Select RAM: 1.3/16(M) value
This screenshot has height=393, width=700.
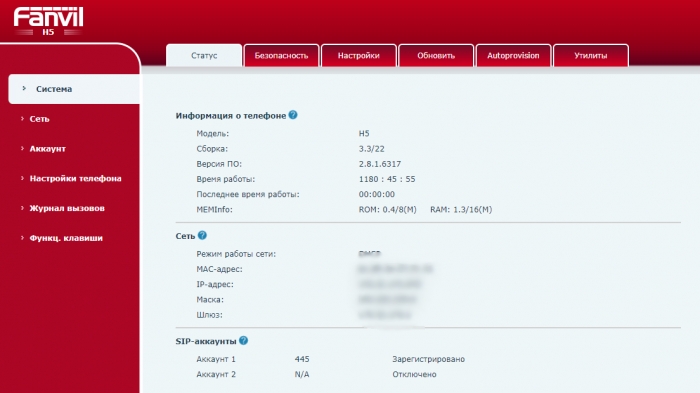click(x=461, y=209)
